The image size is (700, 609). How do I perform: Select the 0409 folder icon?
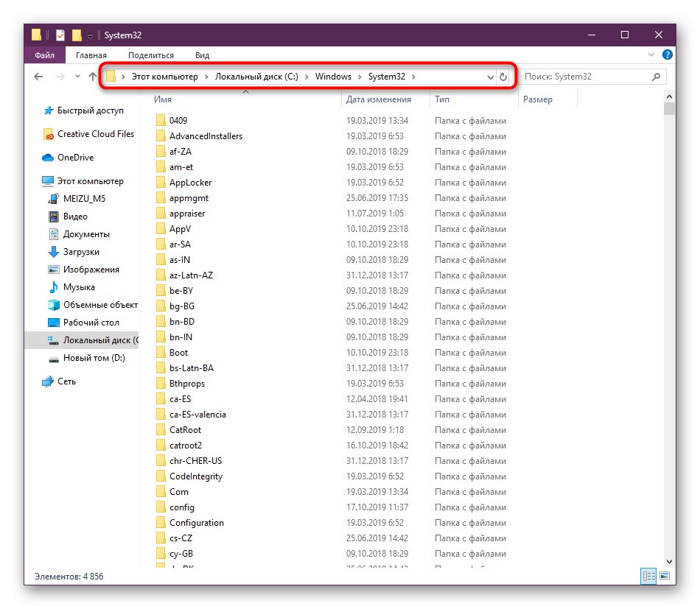click(x=161, y=121)
